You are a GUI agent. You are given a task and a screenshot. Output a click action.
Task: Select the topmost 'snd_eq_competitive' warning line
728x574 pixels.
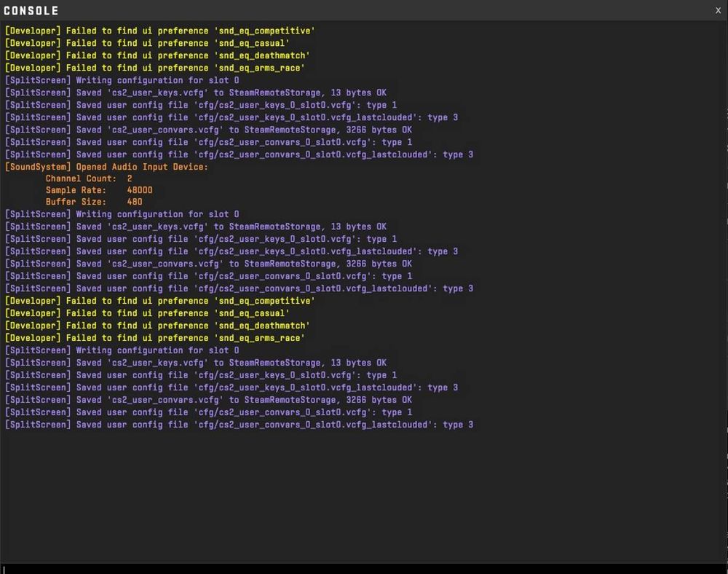(x=159, y=31)
